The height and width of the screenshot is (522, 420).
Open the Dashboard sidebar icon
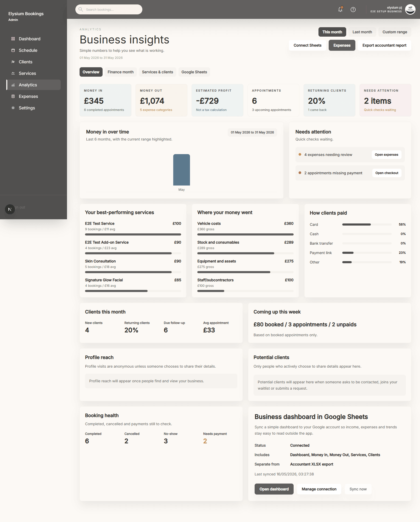click(x=13, y=39)
